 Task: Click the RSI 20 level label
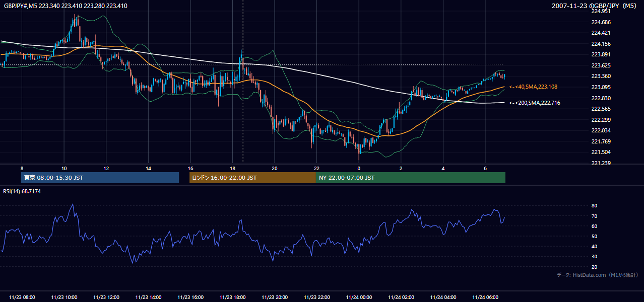(x=595, y=267)
